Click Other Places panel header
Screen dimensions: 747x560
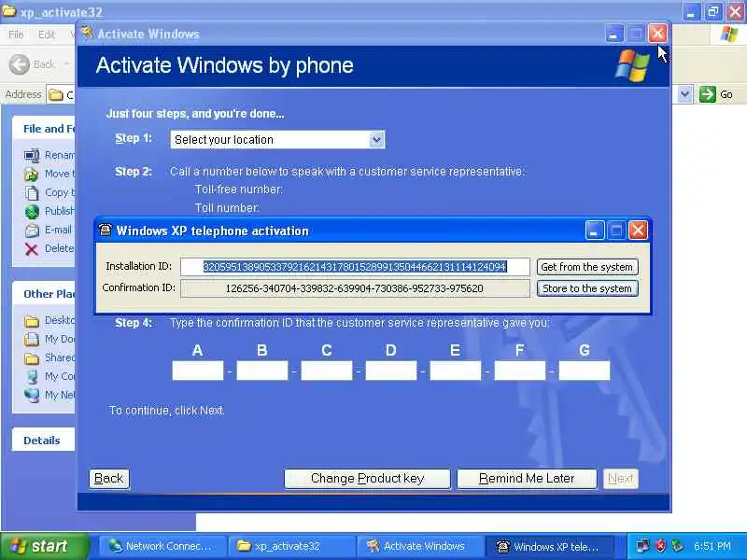tap(44, 294)
